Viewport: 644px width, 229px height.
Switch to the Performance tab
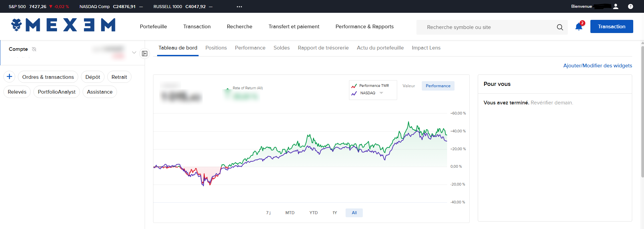pos(250,48)
